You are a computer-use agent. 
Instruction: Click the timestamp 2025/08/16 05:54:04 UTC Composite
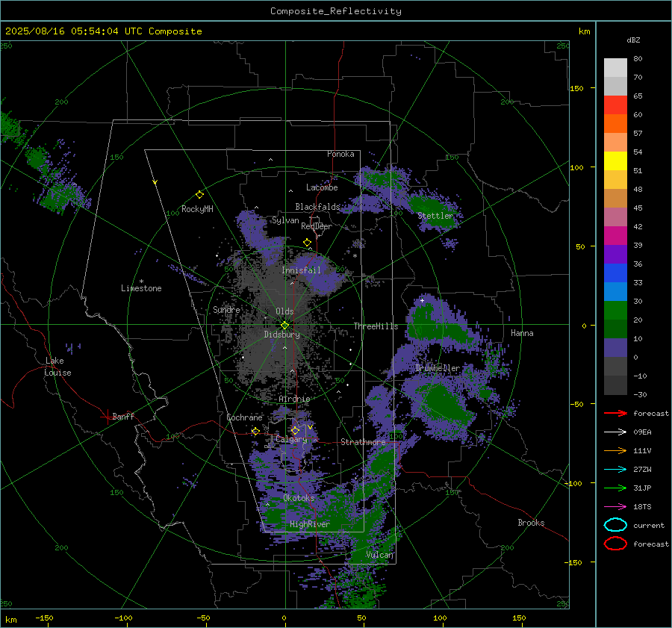(103, 31)
